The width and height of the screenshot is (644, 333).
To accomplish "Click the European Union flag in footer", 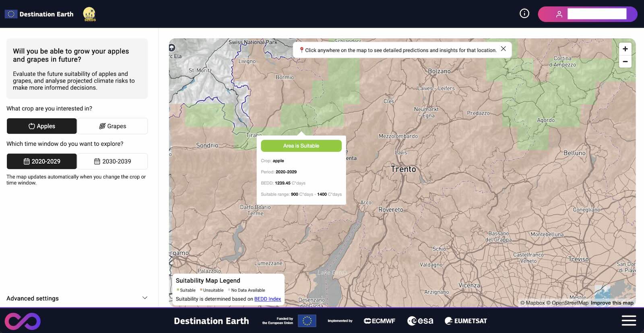I will tap(307, 321).
